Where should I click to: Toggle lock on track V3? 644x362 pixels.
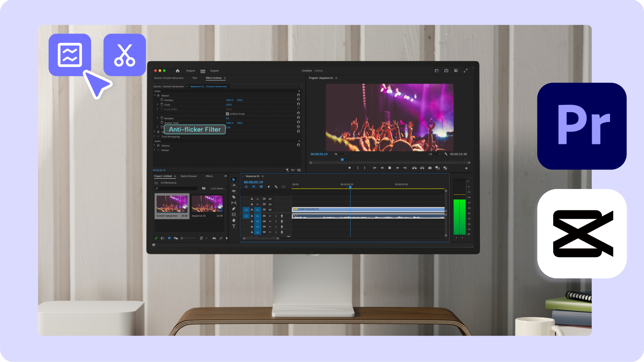252,199
